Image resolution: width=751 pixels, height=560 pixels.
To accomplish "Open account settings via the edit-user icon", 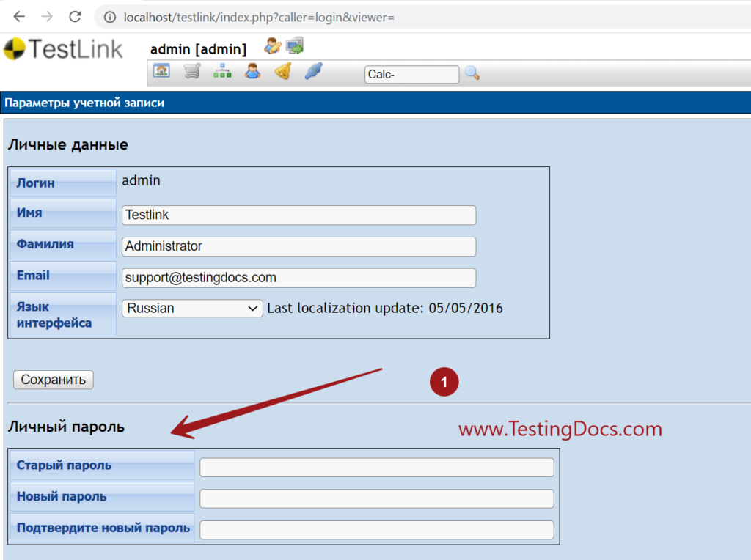I will pyautogui.click(x=271, y=45).
